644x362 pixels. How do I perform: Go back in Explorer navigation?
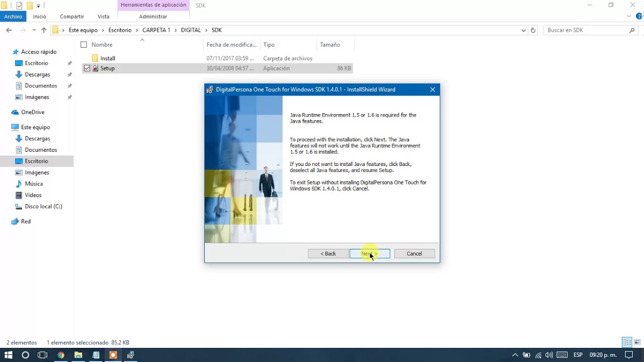pos(9,30)
